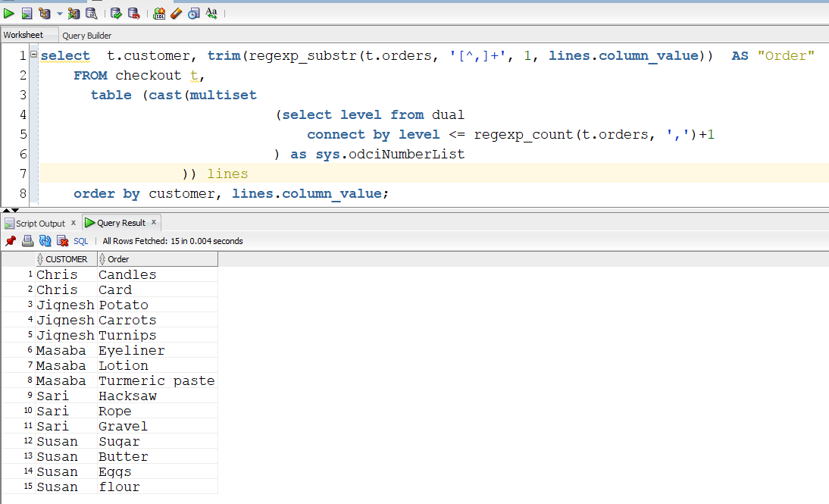Switch to the Query Builder tab

pyautogui.click(x=86, y=35)
